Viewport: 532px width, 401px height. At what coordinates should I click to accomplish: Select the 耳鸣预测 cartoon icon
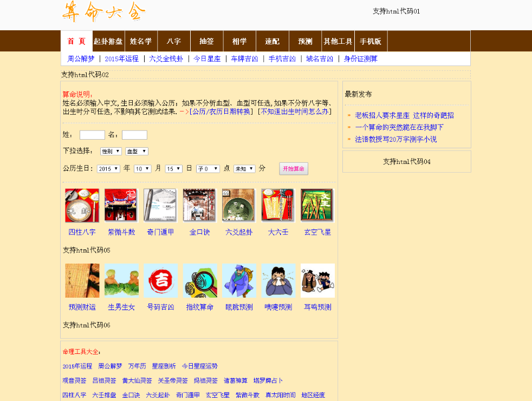tap(317, 280)
